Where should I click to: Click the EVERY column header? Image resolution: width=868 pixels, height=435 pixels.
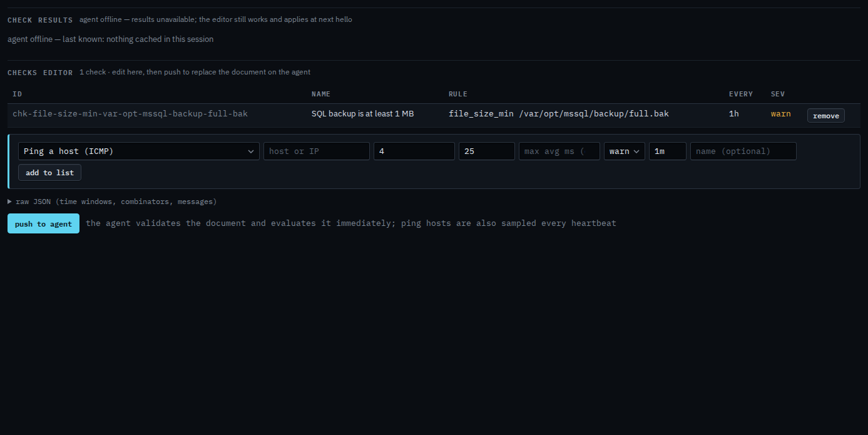click(741, 94)
